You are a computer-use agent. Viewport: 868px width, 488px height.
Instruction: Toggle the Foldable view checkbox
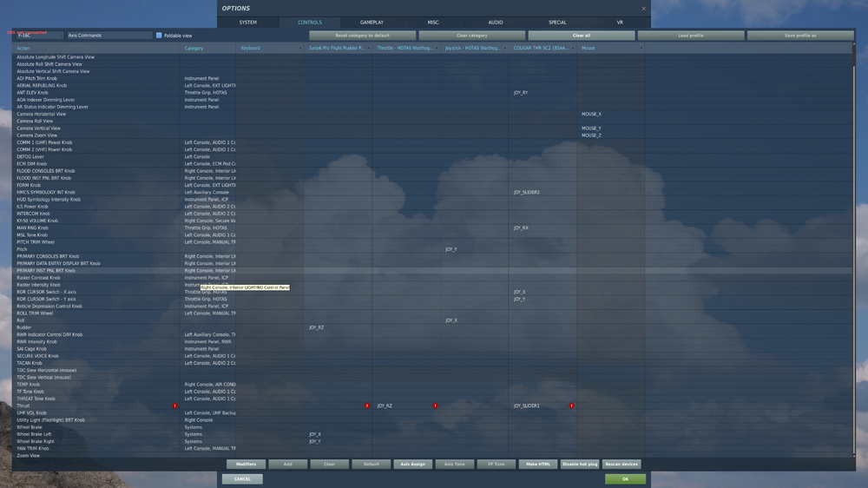coord(159,36)
